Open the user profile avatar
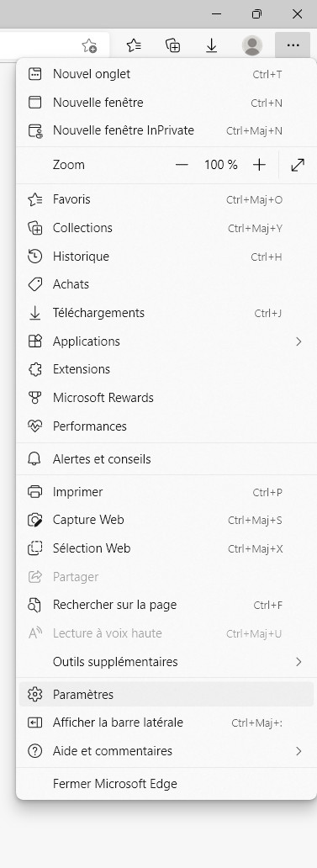 click(252, 45)
